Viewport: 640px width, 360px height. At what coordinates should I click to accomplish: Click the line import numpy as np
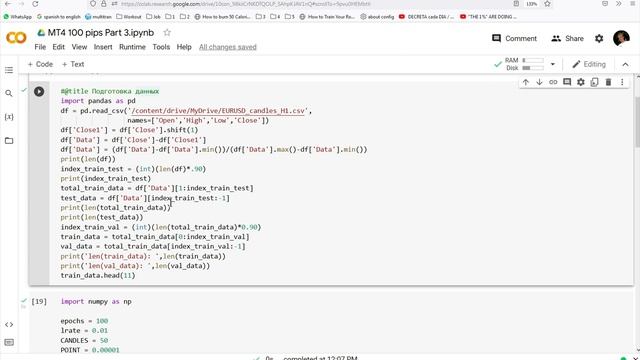(96, 302)
